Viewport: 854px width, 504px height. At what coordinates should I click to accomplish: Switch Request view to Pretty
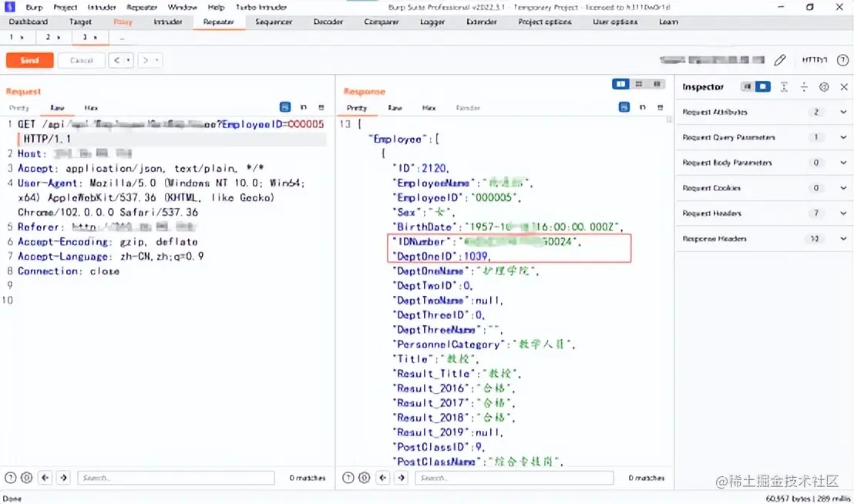(19, 108)
